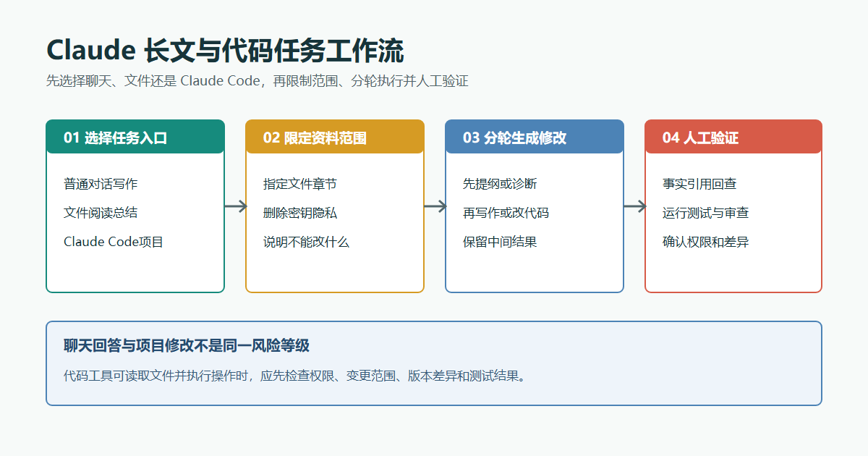Click the note text starting with '代码工具可读取文件'
Image resolution: width=868 pixels, height=456 pixels.
(x=294, y=376)
